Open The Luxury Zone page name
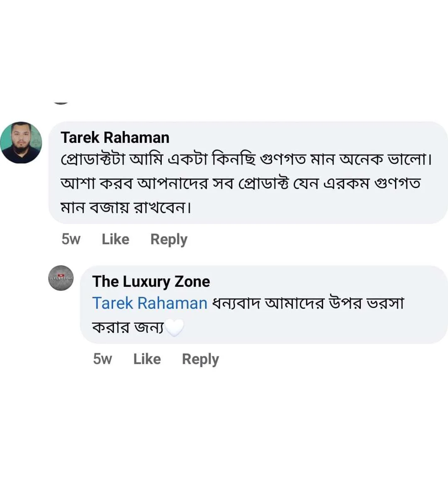This screenshot has height=485, width=448. pos(151,282)
